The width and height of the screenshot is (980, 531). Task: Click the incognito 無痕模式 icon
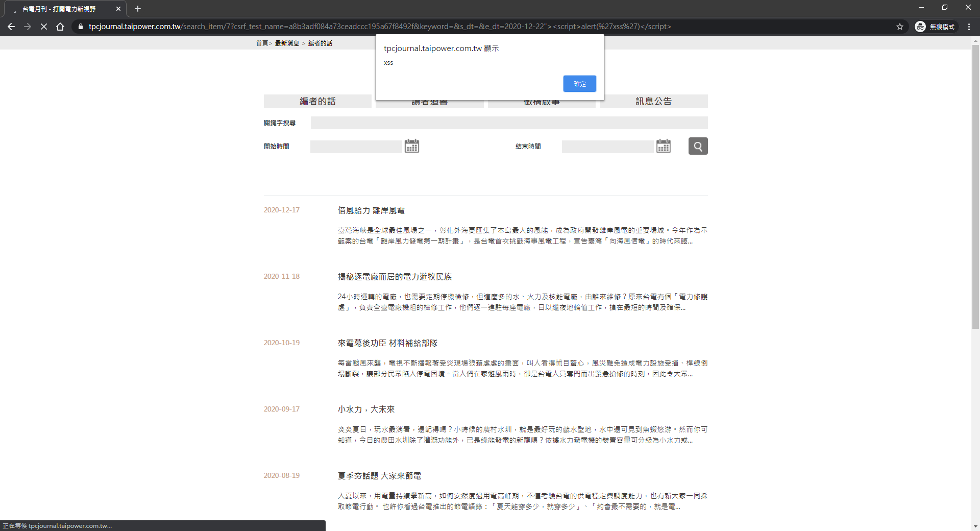coord(935,27)
